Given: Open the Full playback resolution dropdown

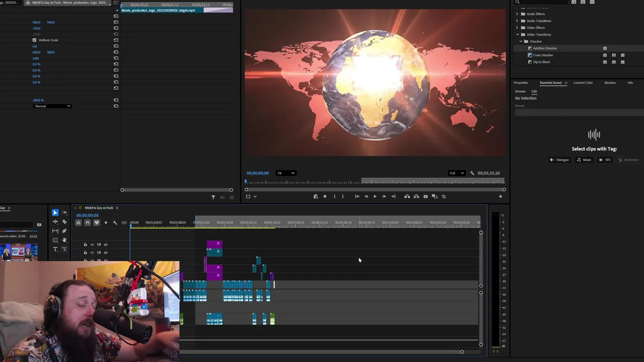Looking at the screenshot, I should [x=456, y=173].
